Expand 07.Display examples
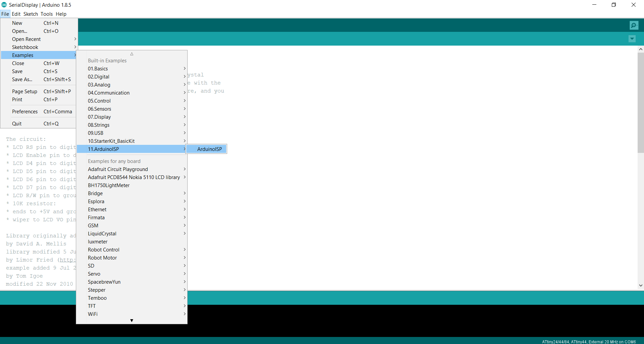644x344 pixels. 132,117
